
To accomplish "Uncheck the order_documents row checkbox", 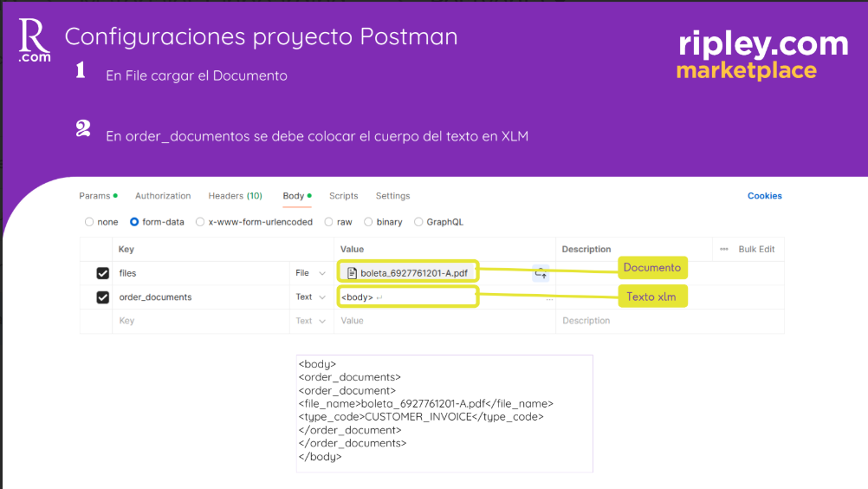I will coord(102,297).
